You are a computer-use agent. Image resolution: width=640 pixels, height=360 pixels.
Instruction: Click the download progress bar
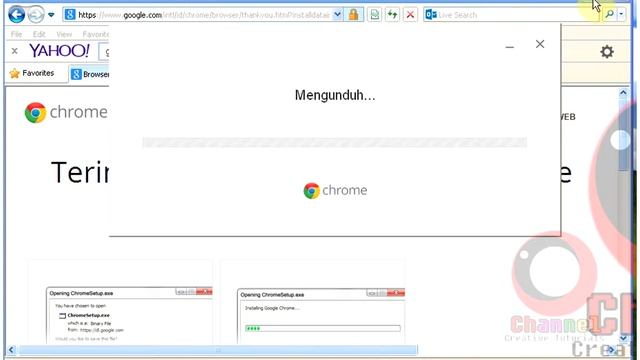[335, 142]
